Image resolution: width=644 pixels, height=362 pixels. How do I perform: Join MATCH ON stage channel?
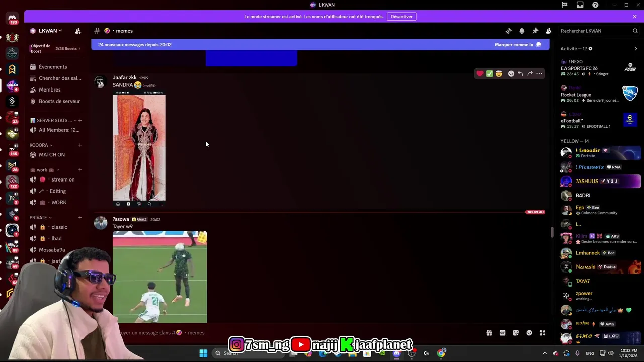55,155
